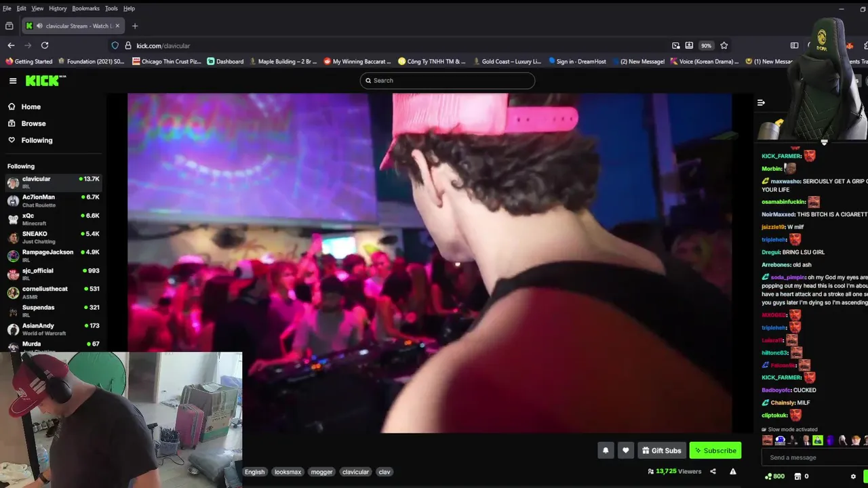Open Suspendas channel in Following list

pyautogui.click(x=53, y=310)
